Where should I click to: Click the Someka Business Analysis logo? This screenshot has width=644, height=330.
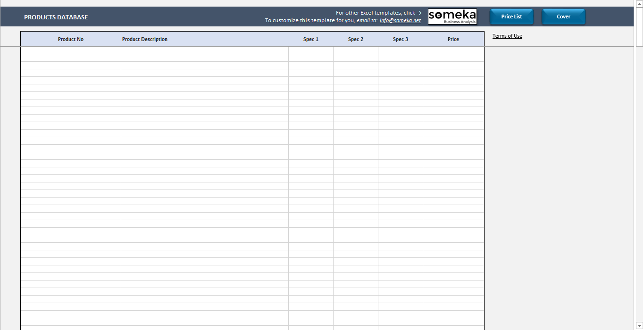[452, 16]
